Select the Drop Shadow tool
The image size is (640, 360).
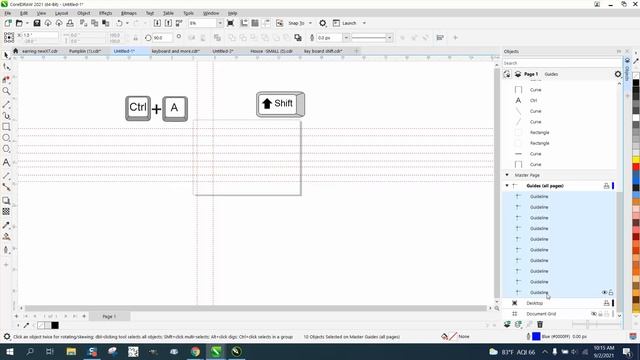[x=6, y=200]
